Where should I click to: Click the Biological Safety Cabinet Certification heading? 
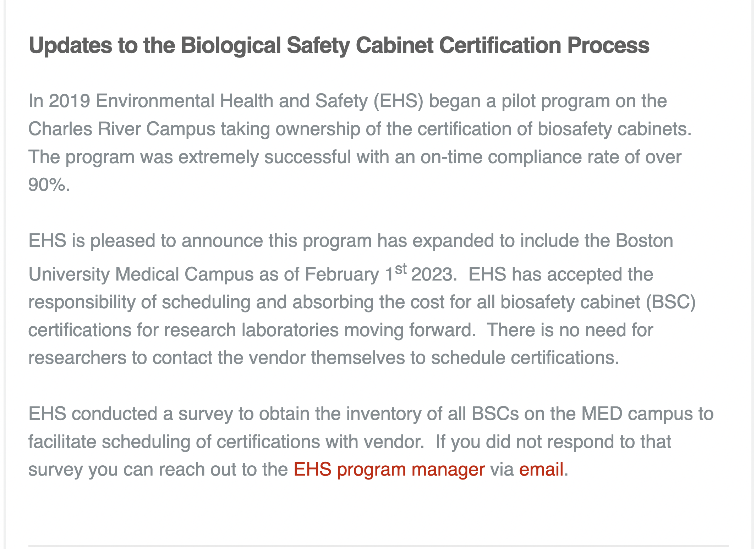[x=339, y=45]
